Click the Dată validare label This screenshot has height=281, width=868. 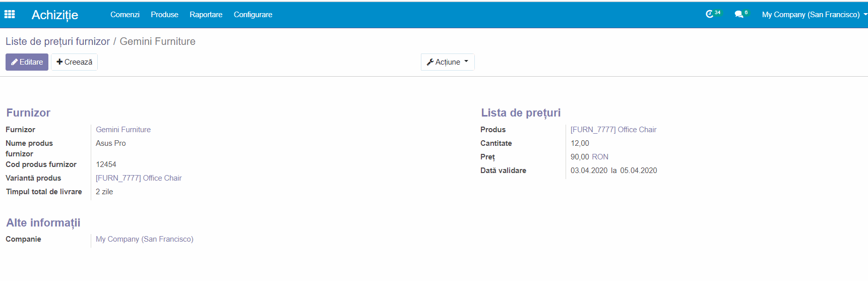point(503,171)
